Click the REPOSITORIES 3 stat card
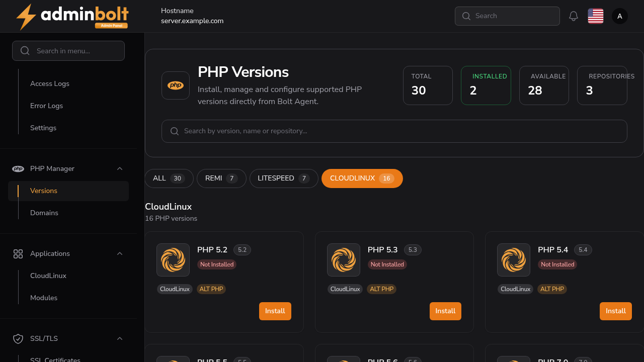644x362 pixels. [x=602, y=85]
